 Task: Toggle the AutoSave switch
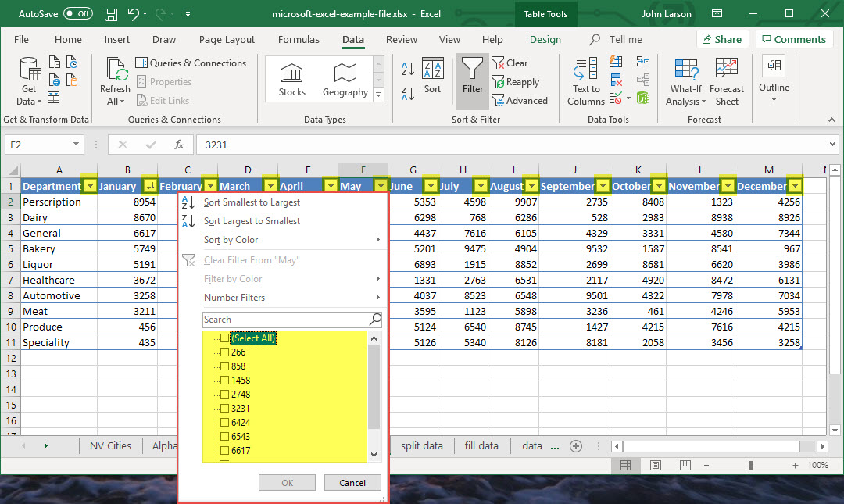(77, 14)
